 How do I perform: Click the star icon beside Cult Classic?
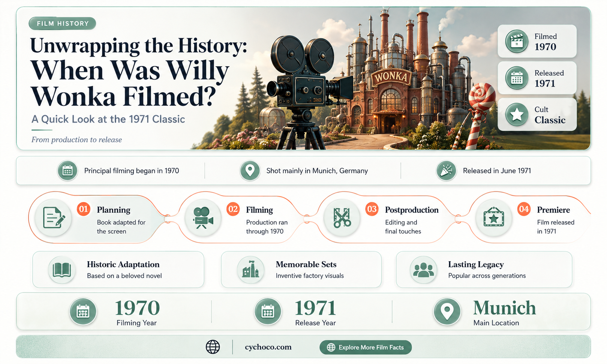pyautogui.click(x=517, y=114)
